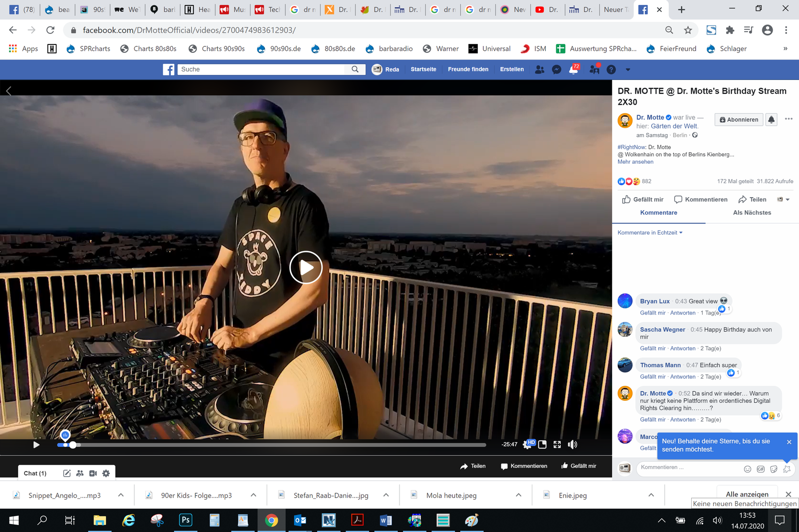Viewport: 799px width, 532px height.
Task: Open Facebook Messenger icon in top bar
Action: (x=556, y=70)
